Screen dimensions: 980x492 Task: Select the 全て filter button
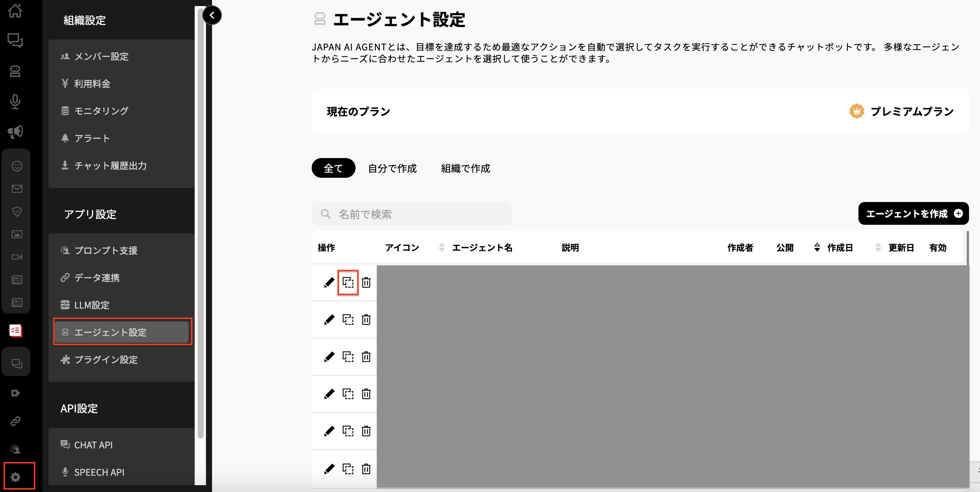(x=333, y=168)
